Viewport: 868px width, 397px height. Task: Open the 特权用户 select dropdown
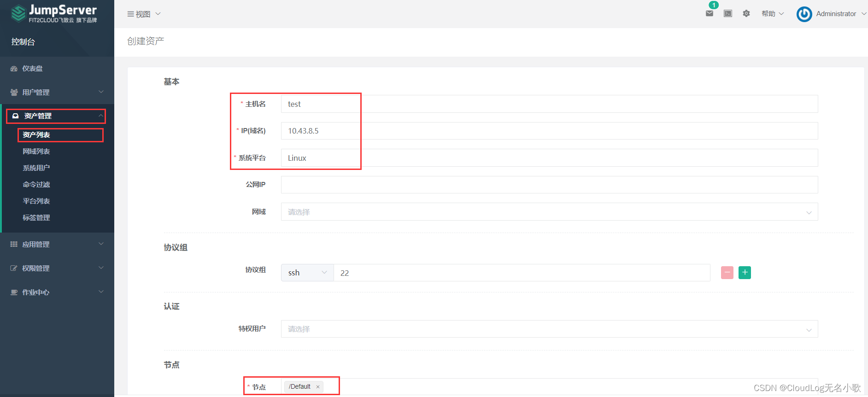pyautogui.click(x=549, y=329)
